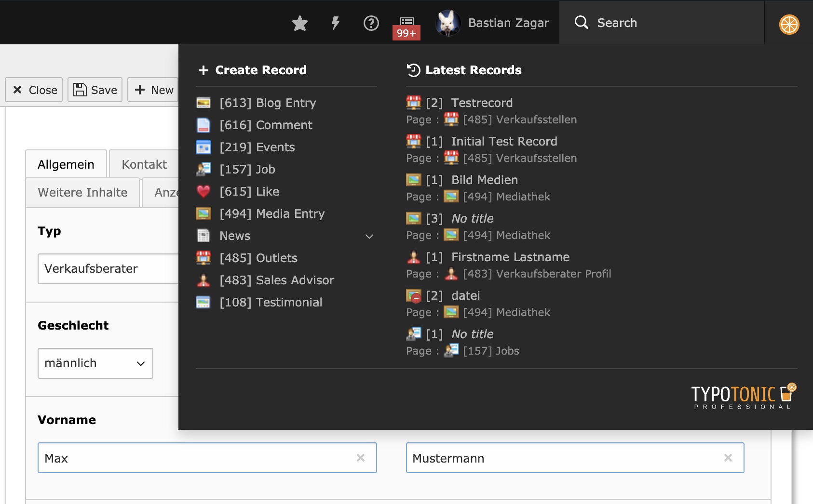Switch to the Allgemein tab
Viewport: 813px width, 504px height.
click(66, 164)
